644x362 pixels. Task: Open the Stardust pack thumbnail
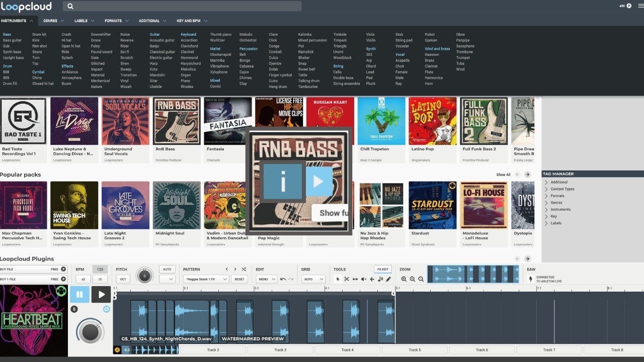coord(433,205)
